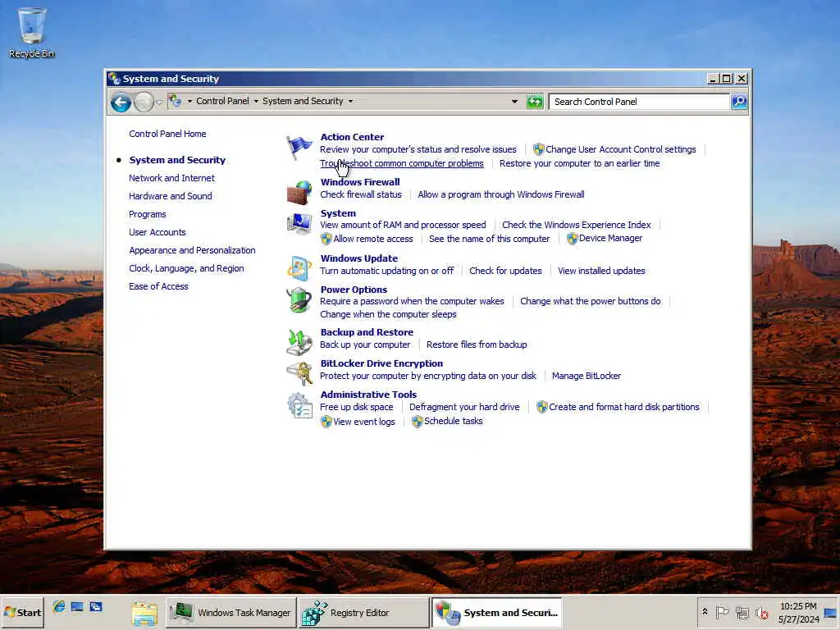Viewport: 840px width, 630px height.
Task: Open the Action Center flag icon
Action: 299,147
